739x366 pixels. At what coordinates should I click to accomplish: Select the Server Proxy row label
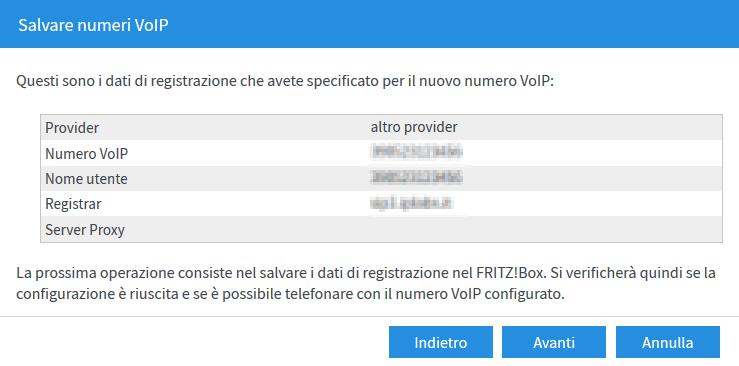click(85, 230)
